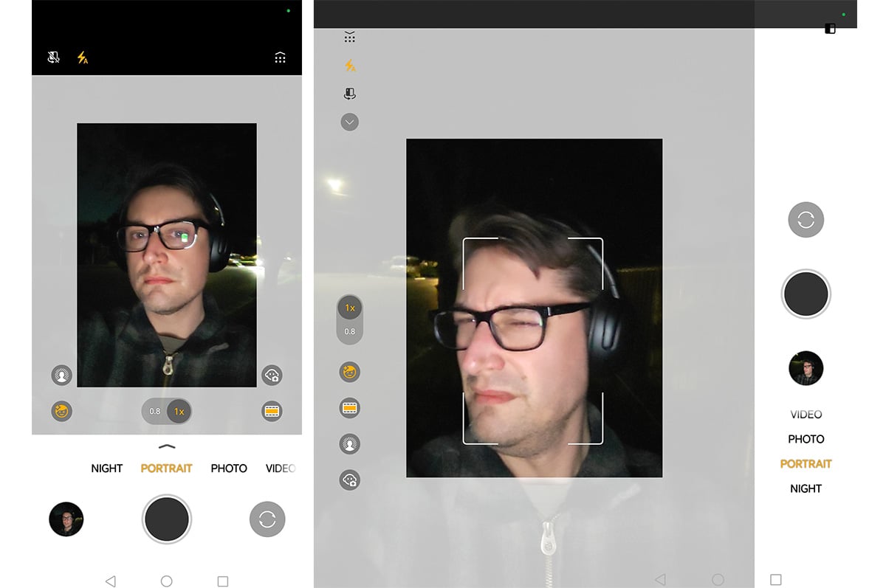
Task: Tap the beauty face icon on right screen
Action: [349, 372]
